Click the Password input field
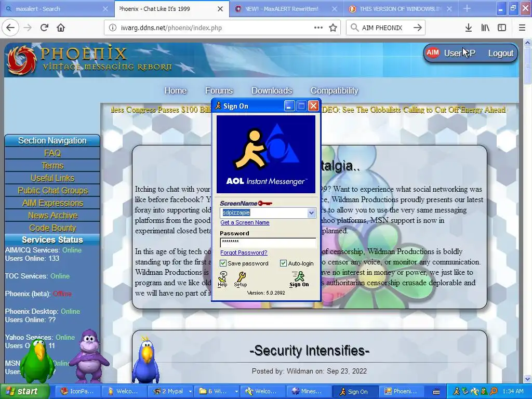 pos(268,242)
